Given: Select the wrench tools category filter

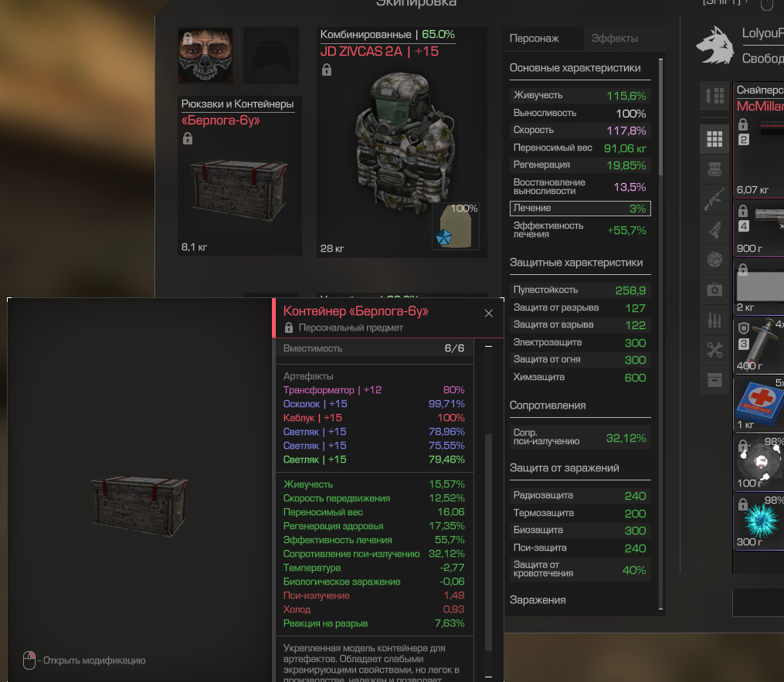Looking at the screenshot, I should coord(714,350).
